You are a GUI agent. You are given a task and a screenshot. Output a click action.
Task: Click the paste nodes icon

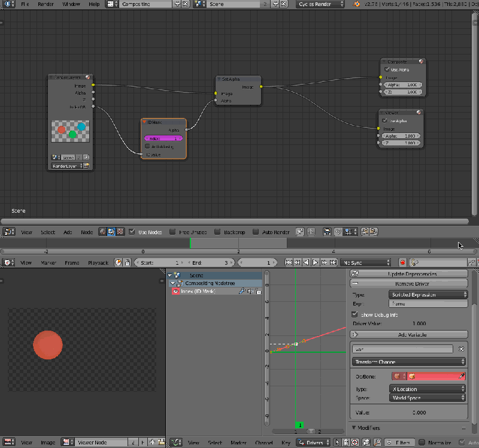pos(374,232)
